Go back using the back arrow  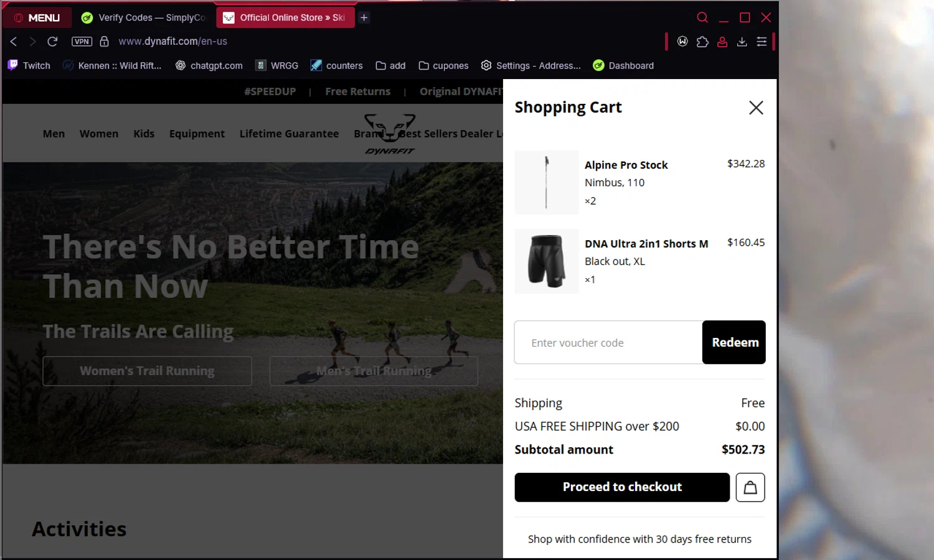14,41
